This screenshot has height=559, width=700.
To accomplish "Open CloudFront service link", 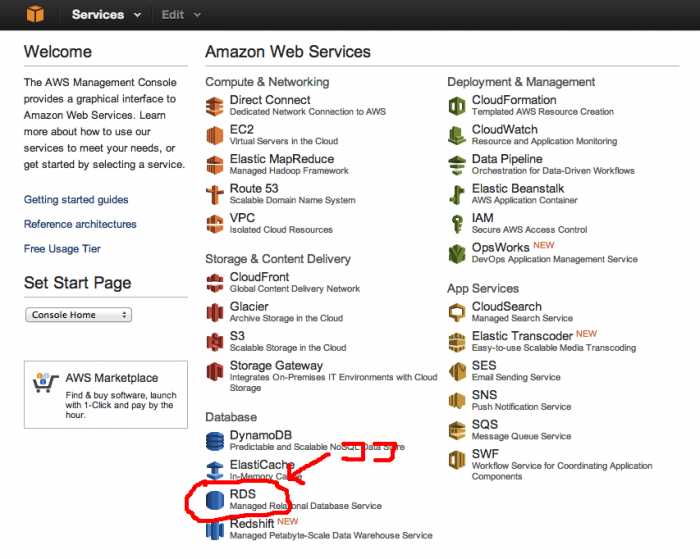I will [259, 277].
